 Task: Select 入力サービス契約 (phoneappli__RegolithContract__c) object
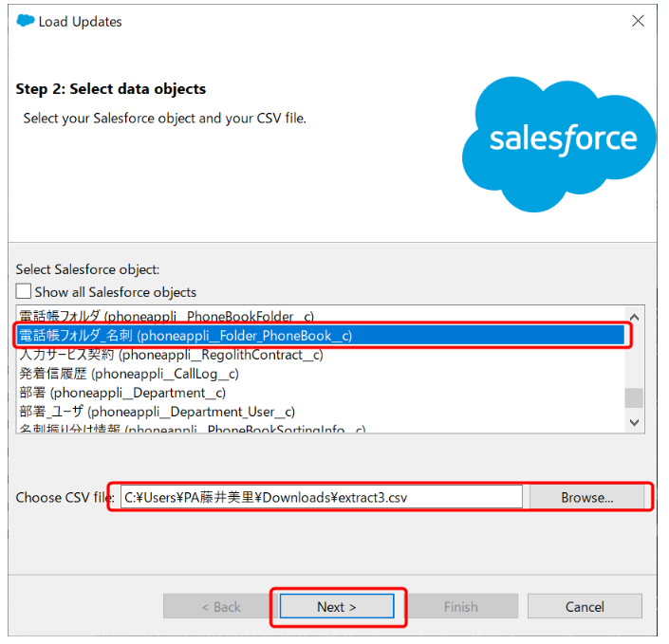pyautogui.click(x=321, y=355)
